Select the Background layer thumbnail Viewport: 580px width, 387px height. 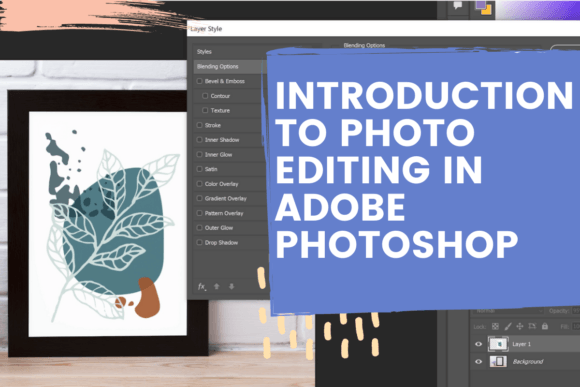498,361
